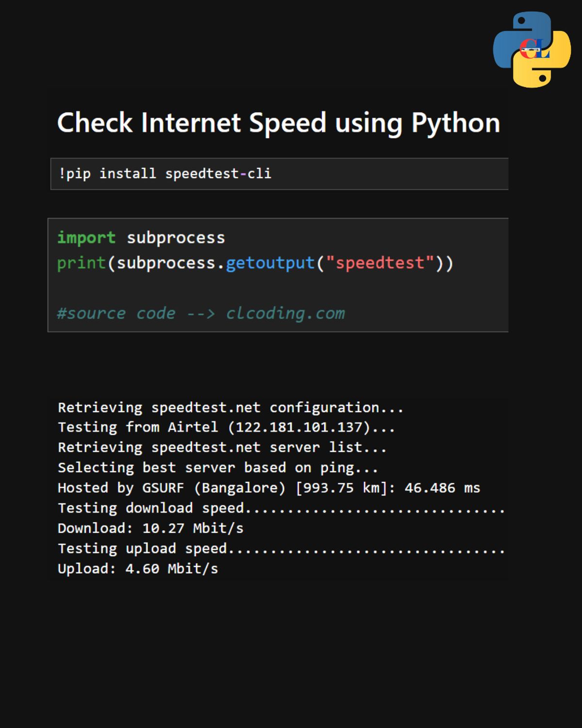Click the 'Testing upload speed' output line
The height and width of the screenshot is (728, 582).
pyautogui.click(x=281, y=548)
